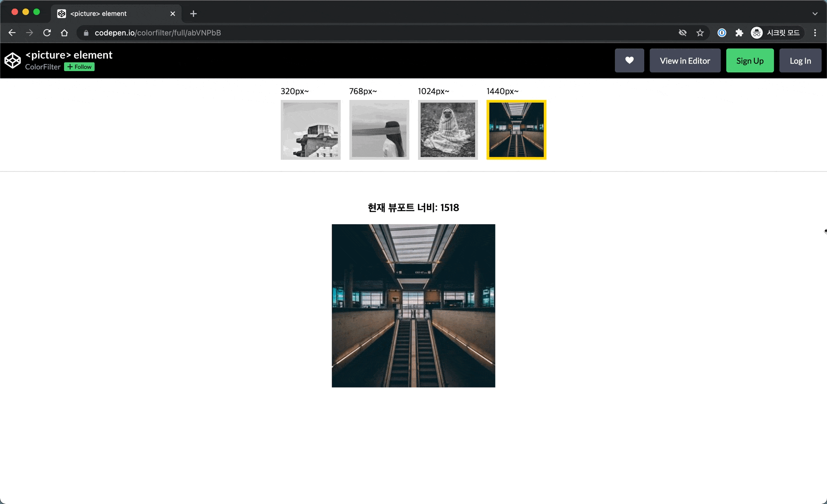Open Chrome three-dot menu

(x=815, y=33)
